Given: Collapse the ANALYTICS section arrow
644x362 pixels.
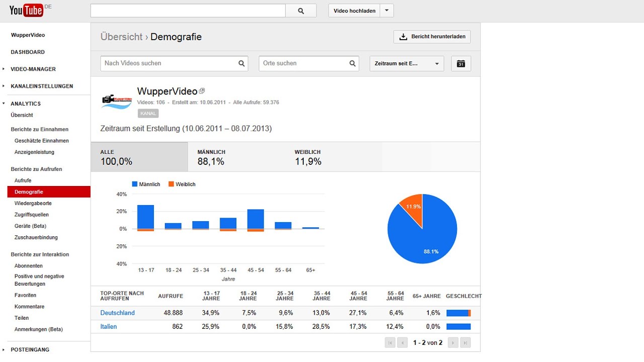Looking at the screenshot, I should click(x=4, y=104).
